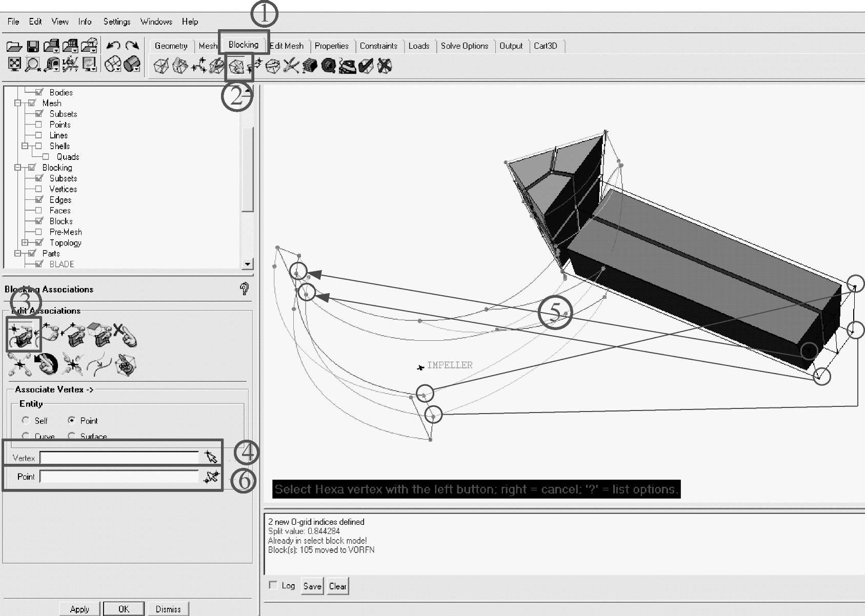Open the Pre-Mesh Quality histogram tool

pyautogui.click(x=329, y=66)
